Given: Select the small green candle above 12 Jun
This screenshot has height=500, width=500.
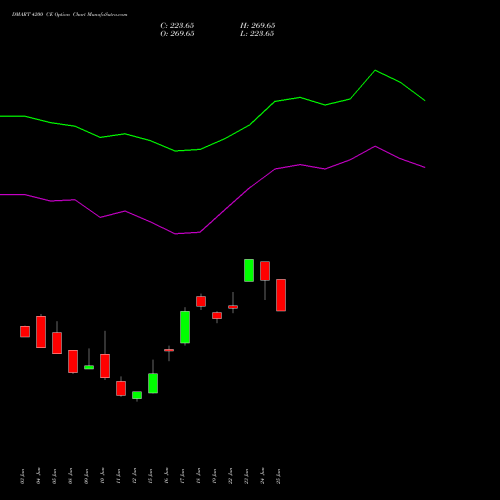Looking at the screenshot, I should tap(137, 395).
